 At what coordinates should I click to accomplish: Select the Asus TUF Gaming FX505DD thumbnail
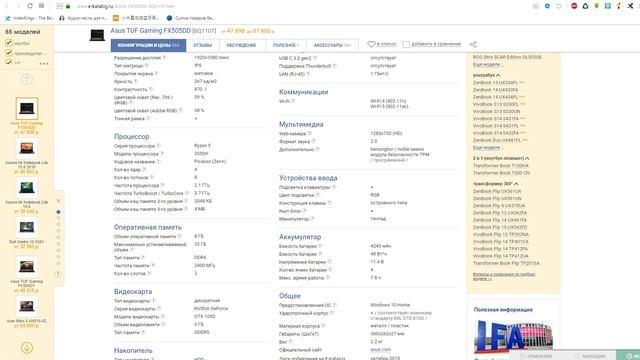pos(27,108)
